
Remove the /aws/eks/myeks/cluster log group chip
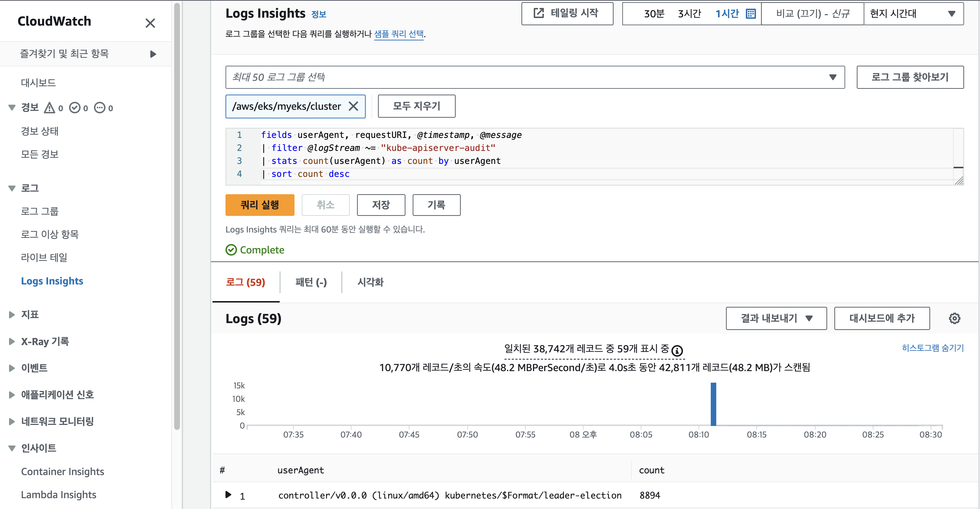coord(353,106)
